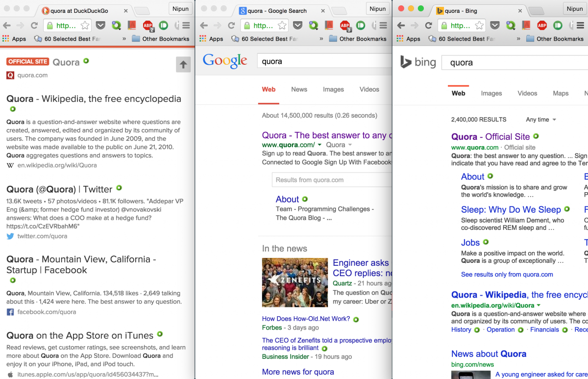Screen dimensions: 588x379
Task: Click the red book extension in the Google window
Action: click(x=329, y=25)
